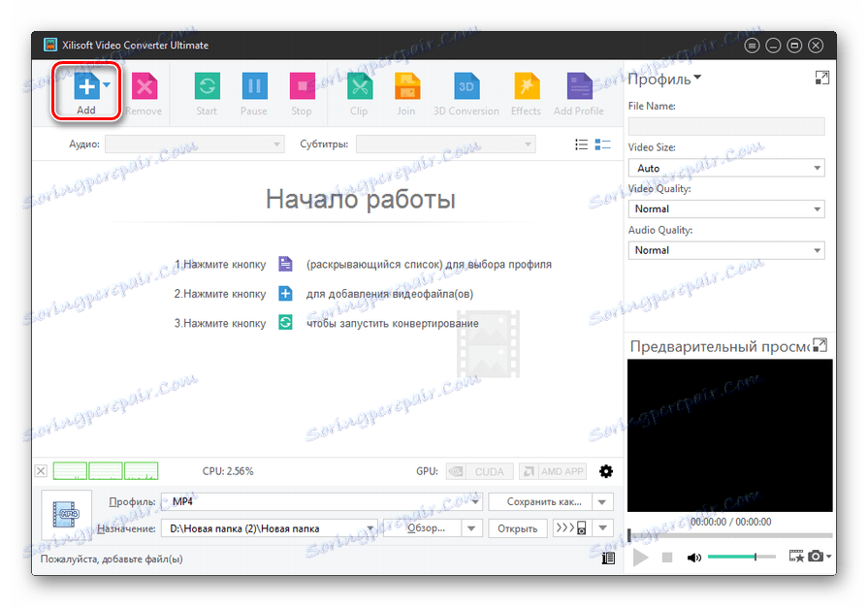Open the arrow next to device button

(603, 527)
